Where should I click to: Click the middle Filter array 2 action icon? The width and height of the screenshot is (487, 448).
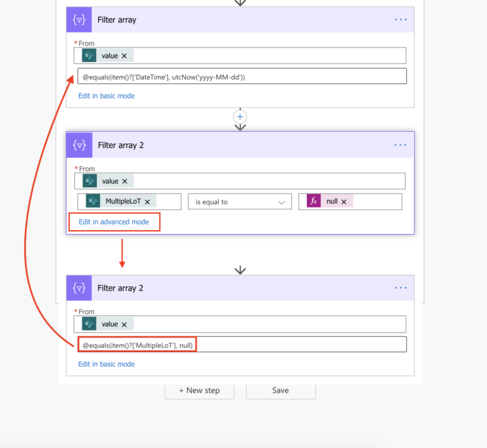coord(79,145)
